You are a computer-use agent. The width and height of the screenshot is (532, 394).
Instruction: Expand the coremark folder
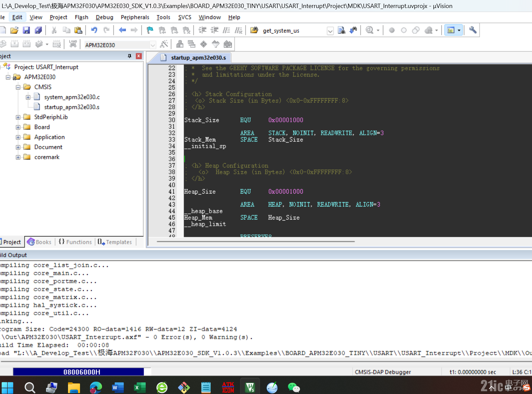coord(18,157)
